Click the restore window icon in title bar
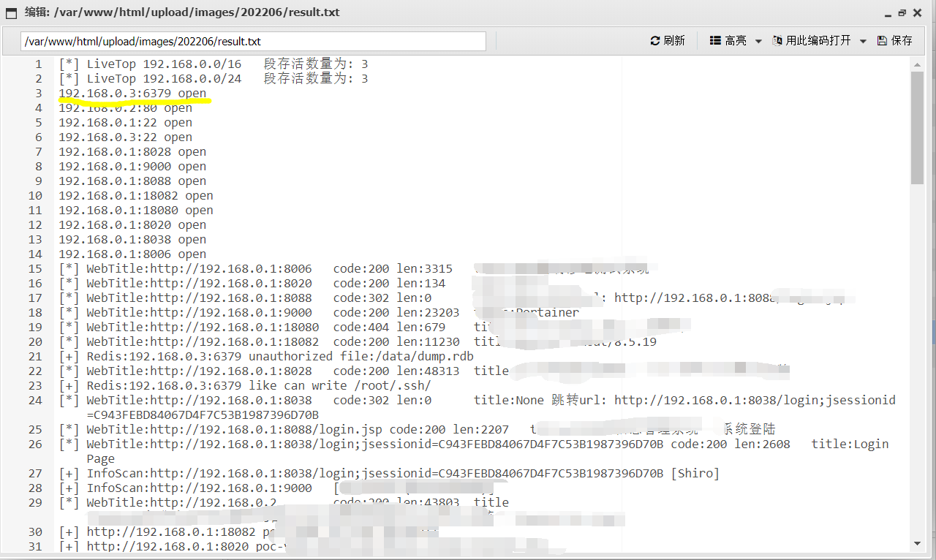The width and height of the screenshot is (936, 560). tap(902, 12)
